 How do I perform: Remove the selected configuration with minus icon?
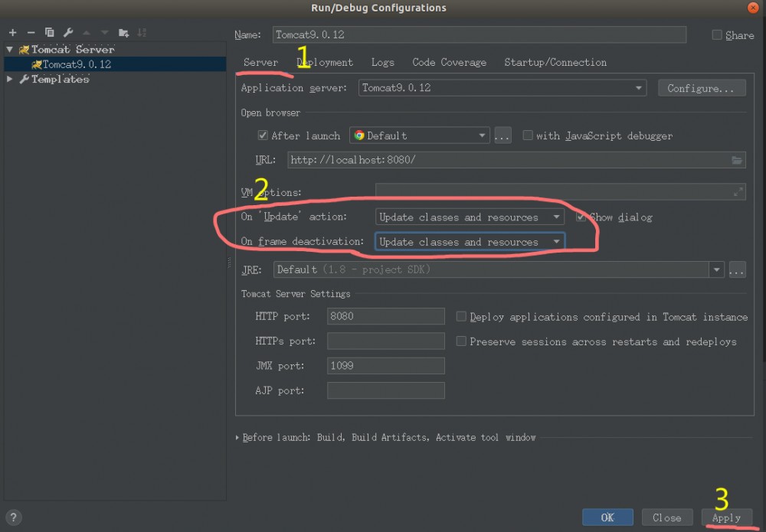coord(31,33)
